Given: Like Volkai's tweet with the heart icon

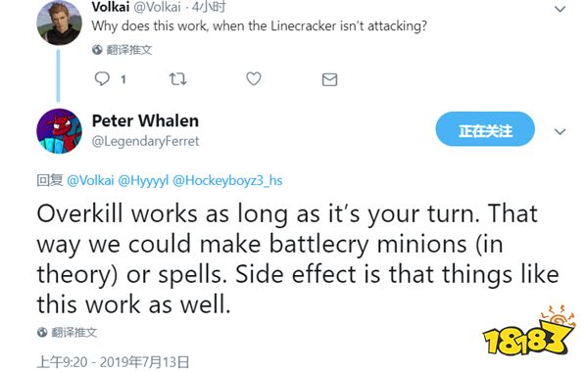Looking at the screenshot, I should pyautogui.click(x=254, y=78).
